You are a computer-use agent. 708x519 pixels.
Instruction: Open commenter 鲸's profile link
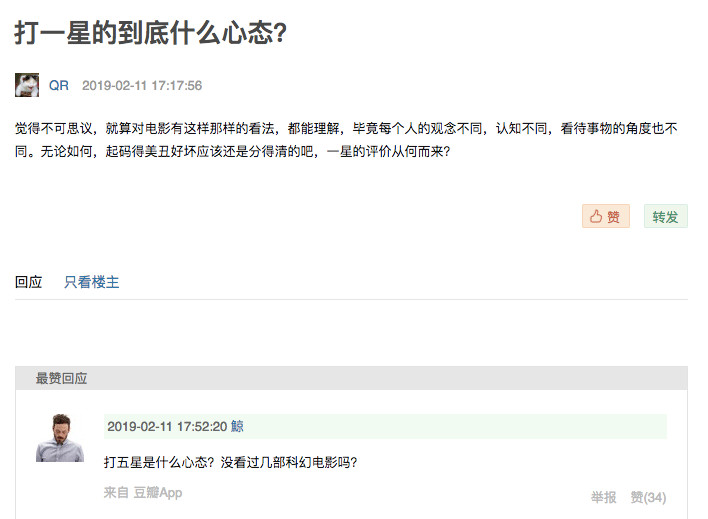pyautogui.click(x=237, y=426)
